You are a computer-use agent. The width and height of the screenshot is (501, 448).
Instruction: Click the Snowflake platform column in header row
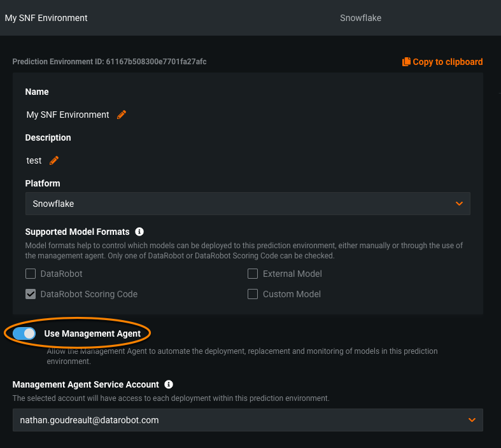[361, 18]
